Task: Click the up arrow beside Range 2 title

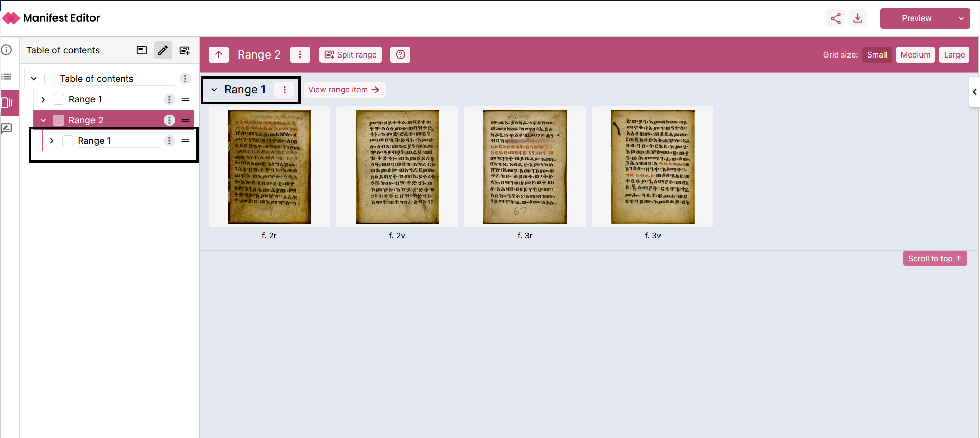Action: (219, 55)
